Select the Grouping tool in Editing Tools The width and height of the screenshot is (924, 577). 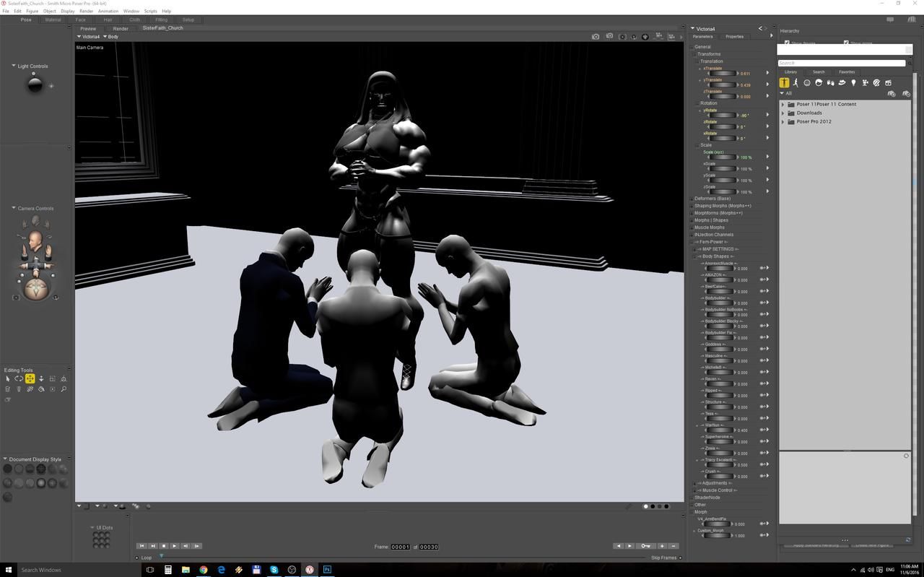pyautogui.click(x=52, y=389)
